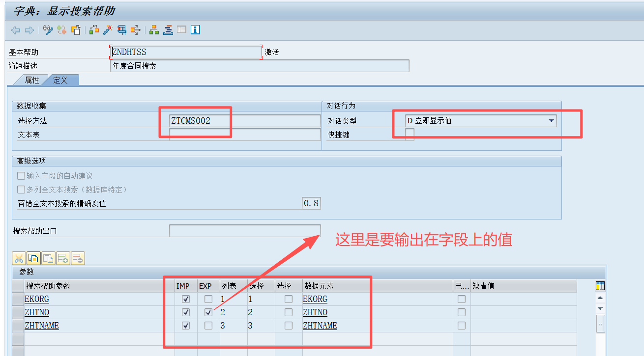Open the blue information help icon
Image resolution: width=644 pixels, height=356 pixels.
[x=196, y=30]
